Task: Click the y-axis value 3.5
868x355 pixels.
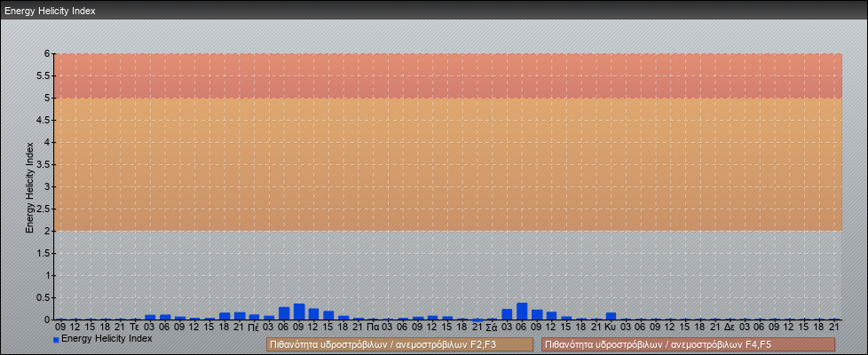Action: (43, 164)
